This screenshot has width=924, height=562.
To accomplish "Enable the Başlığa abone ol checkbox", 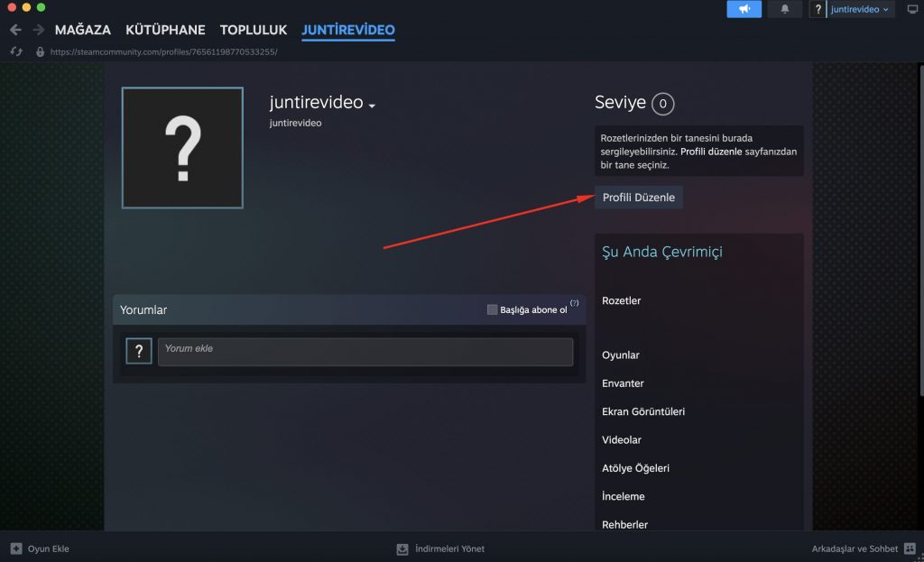I will point(492,309).
